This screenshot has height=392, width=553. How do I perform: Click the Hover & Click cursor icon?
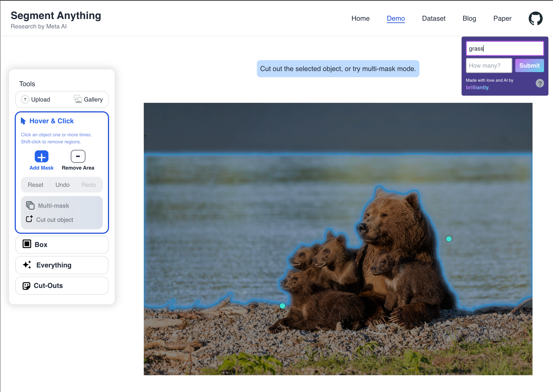[23, 121]
